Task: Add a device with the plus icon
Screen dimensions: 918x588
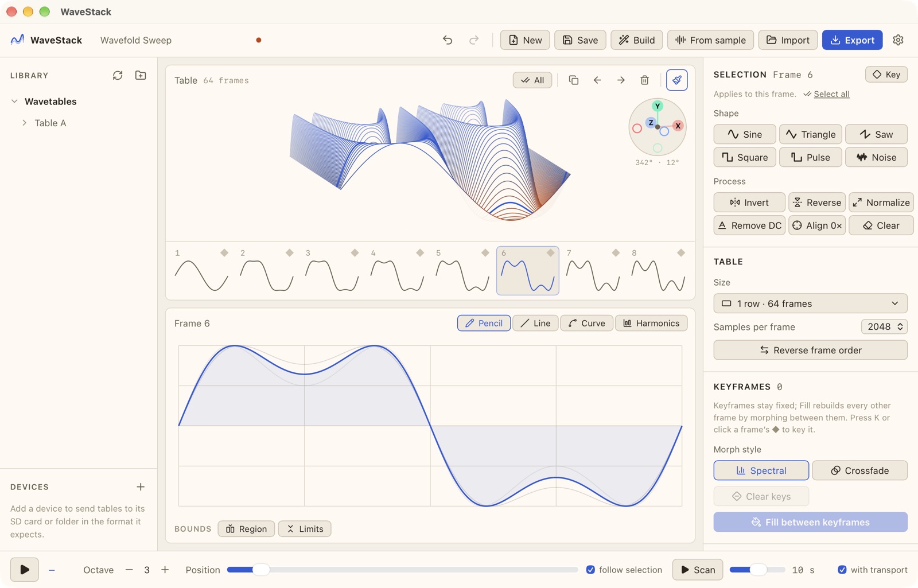Action: click(141, 487)
